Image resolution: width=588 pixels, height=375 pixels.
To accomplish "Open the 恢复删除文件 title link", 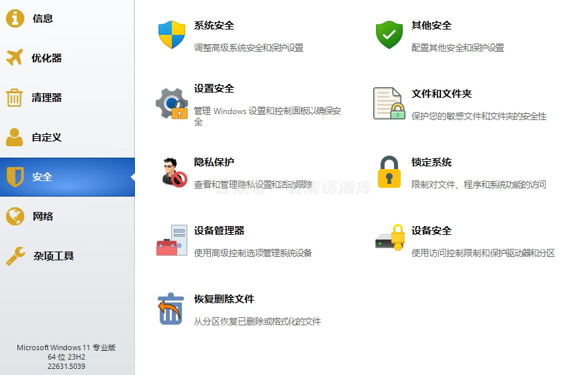I will [224, 299].
